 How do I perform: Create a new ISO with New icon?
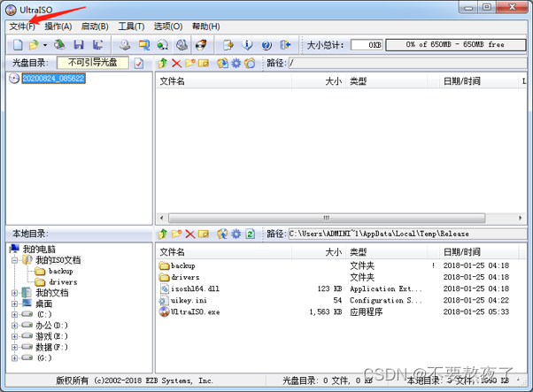pos(18,44)
